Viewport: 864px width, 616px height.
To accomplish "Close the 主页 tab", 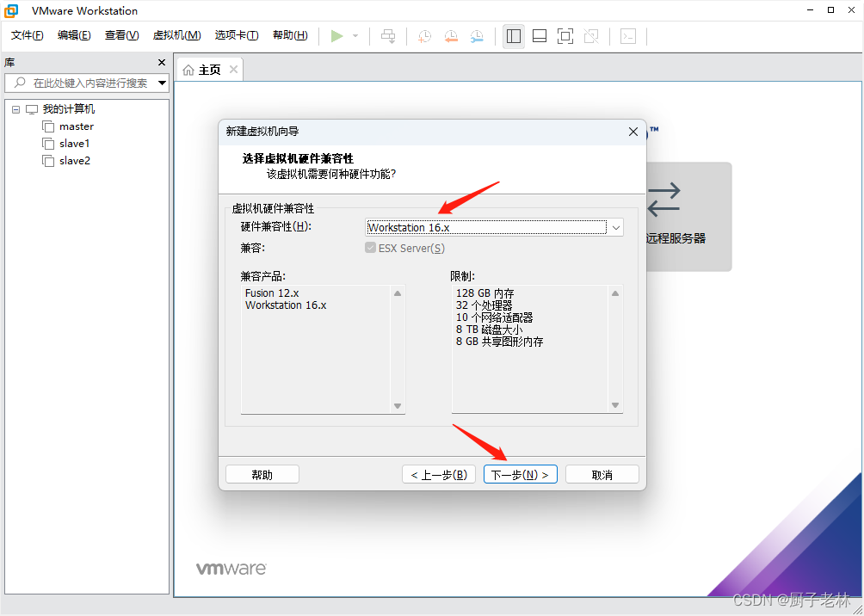I will [233, 70].
